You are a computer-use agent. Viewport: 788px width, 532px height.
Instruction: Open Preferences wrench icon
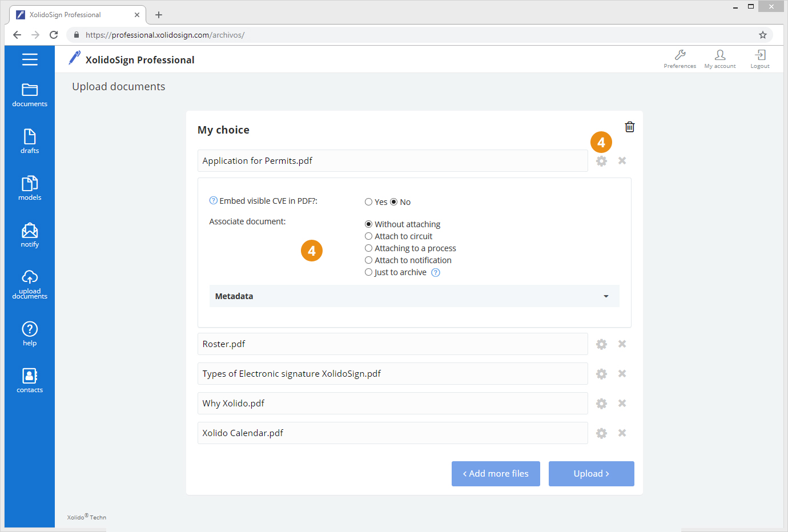coord(680,59)
